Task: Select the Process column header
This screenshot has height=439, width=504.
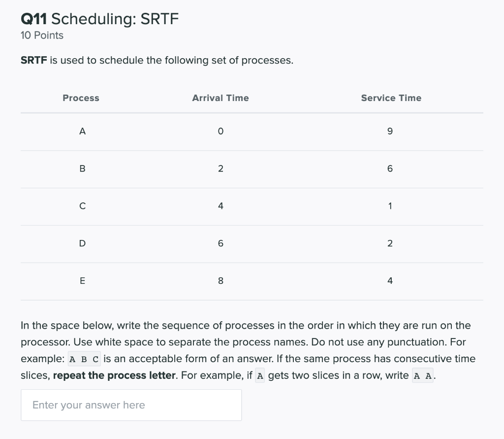Action: 80,98
